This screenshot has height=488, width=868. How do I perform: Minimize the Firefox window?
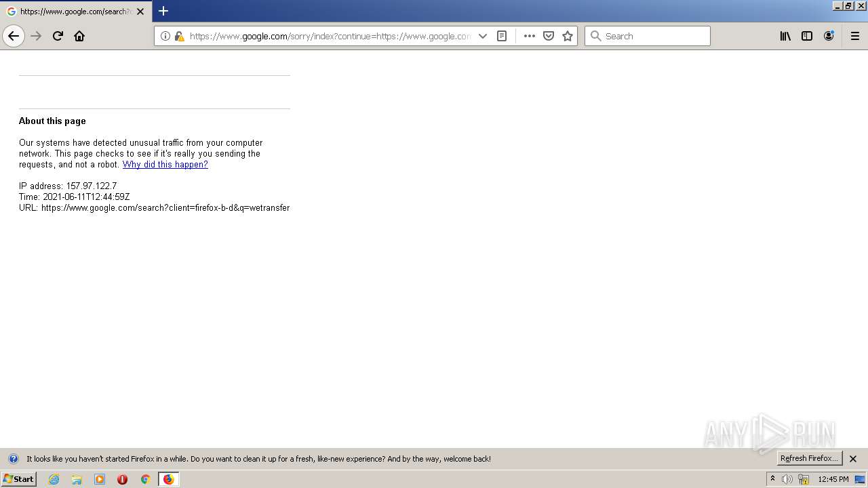837,5
